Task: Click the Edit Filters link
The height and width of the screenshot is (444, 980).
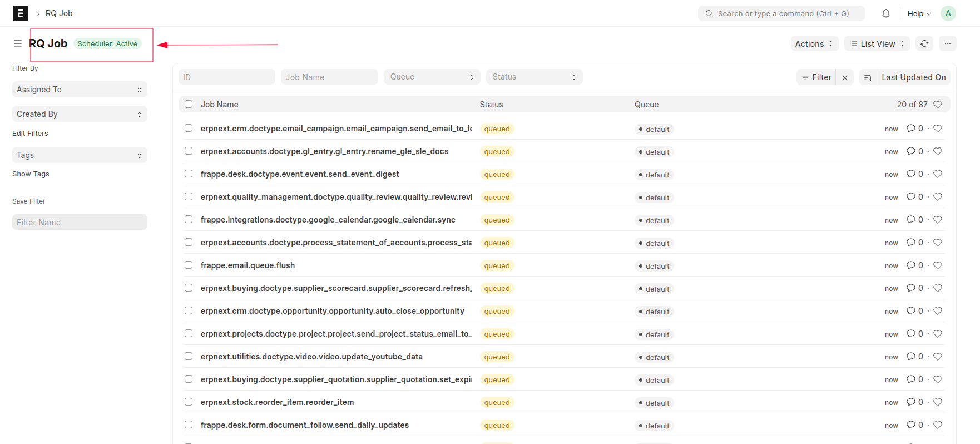Action: coord(30,134)
